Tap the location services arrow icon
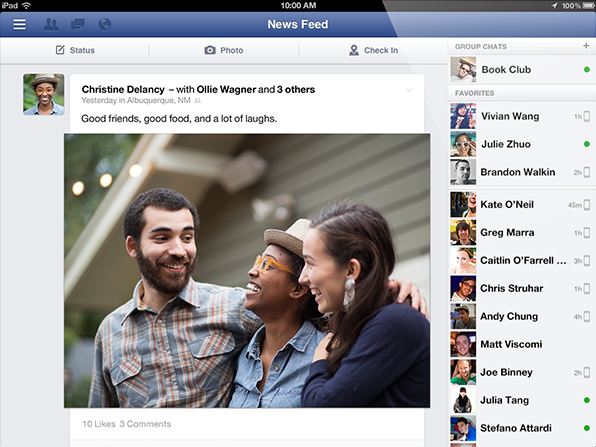 (x=555, y=5)
